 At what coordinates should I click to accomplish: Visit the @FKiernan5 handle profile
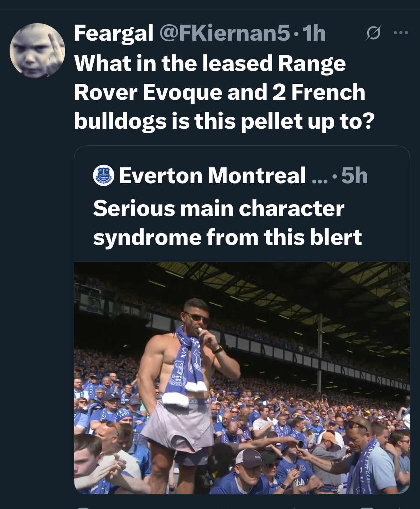pyautogui.click(x=225, y=33)
